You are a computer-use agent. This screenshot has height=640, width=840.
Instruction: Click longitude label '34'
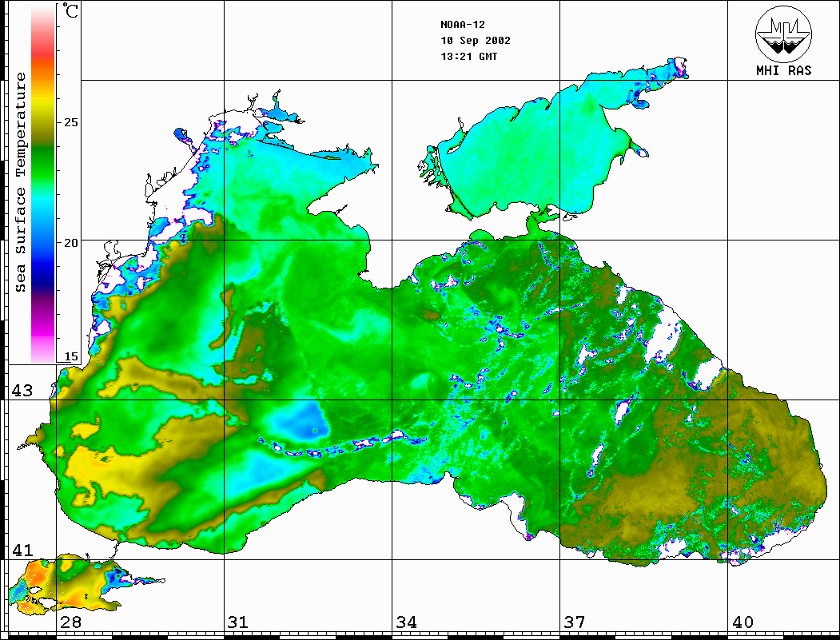(x=407, y=622)
